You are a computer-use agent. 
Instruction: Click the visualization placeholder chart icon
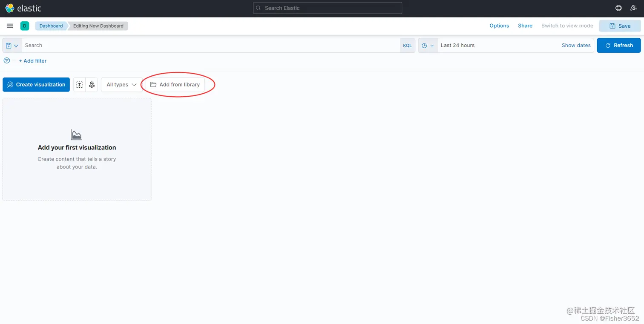coord(76,135)
